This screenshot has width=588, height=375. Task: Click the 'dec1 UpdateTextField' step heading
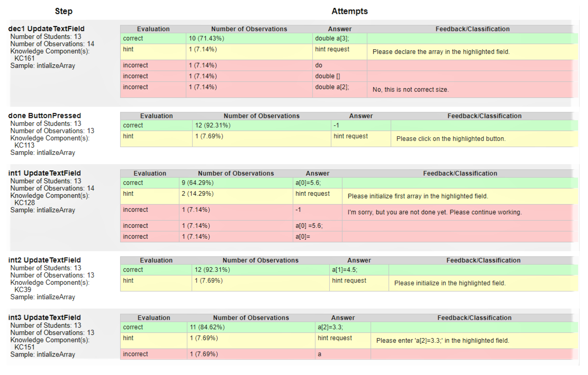pos(46,29)
